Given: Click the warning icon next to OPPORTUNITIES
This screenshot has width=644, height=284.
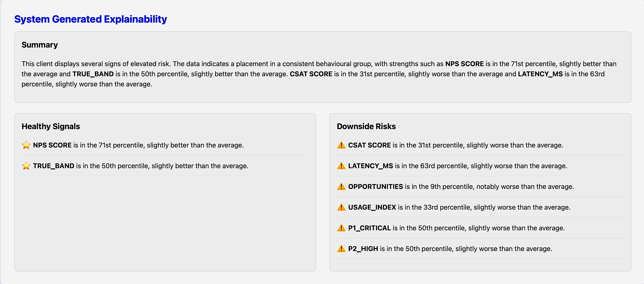Looking at the screenshot, I should click(341, 187).
